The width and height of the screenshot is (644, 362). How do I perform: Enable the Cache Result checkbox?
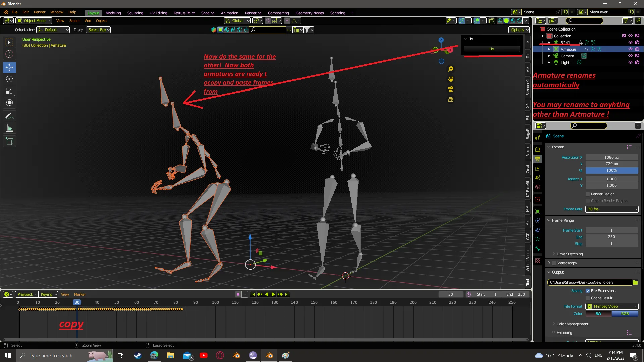(588, 298)
